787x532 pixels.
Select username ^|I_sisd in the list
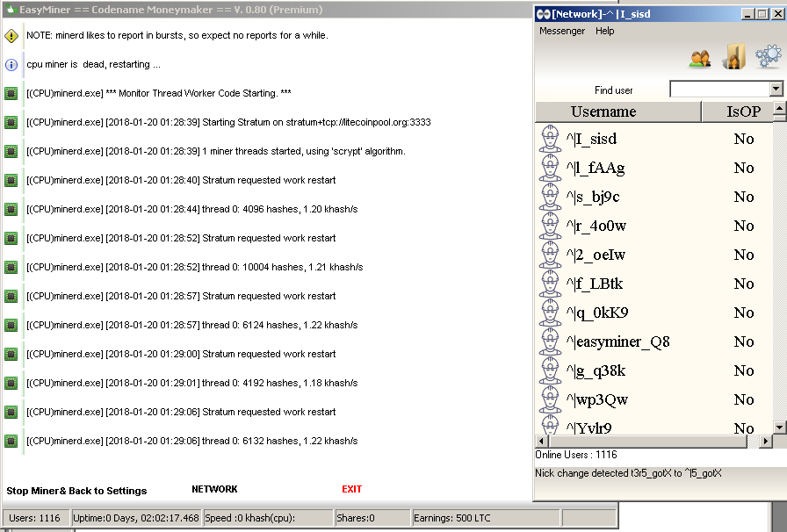point(591,139)
